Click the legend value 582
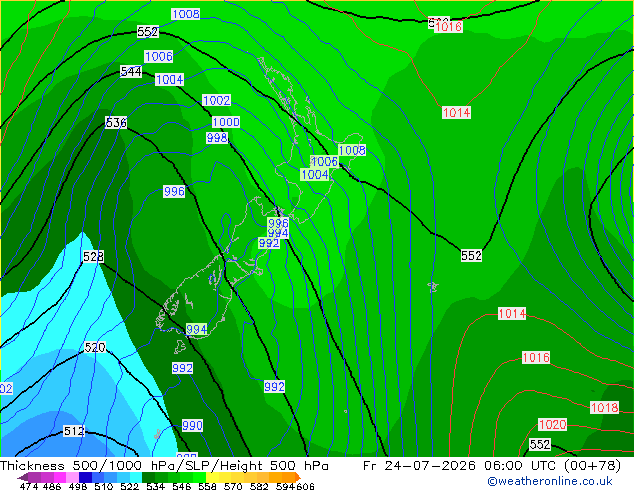The width and height of the screenshot is (634, 490). tap(259, 486)
